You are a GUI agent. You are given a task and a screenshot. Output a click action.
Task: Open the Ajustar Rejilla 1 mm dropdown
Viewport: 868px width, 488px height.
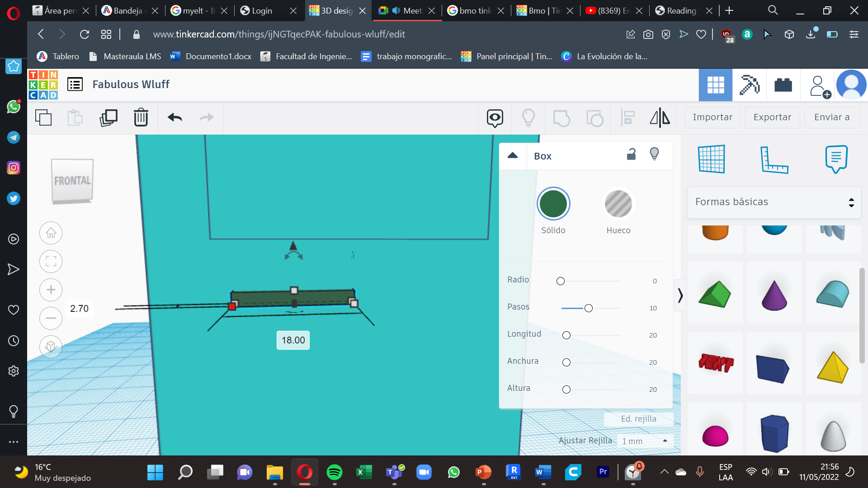pyautogui.click(x=644, y=441)
